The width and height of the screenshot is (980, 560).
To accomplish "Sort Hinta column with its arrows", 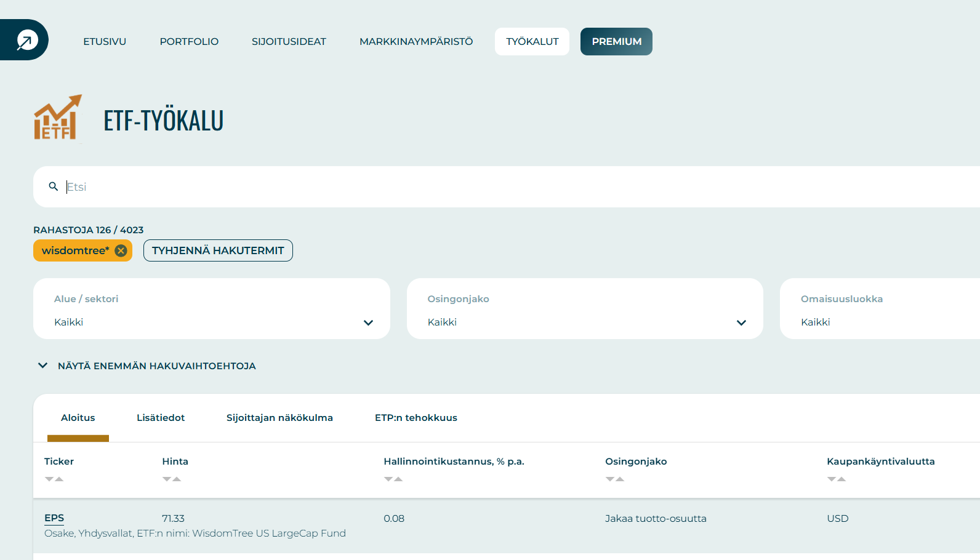I will pyautogui.click(x=172, y=479).
